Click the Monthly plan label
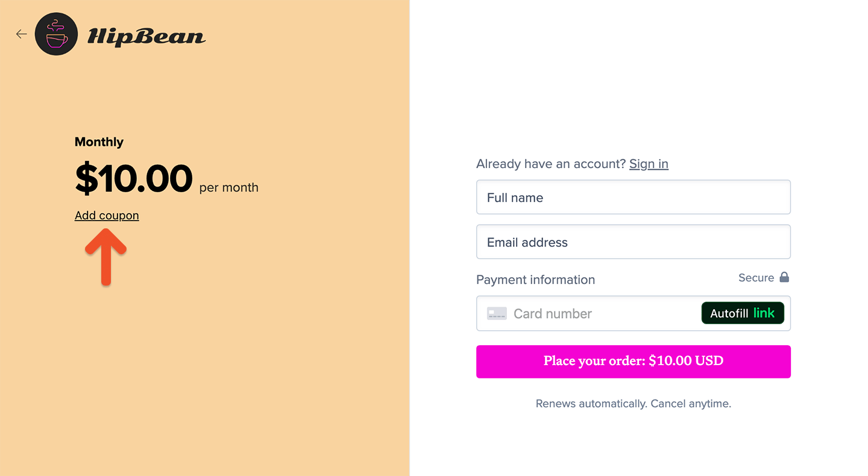Screen dimensions: 868x476 click(99, 142)
